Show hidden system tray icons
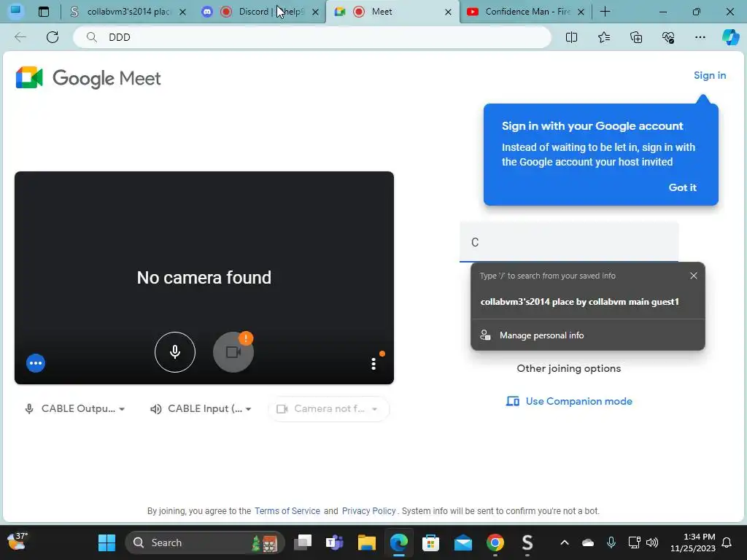747x560 pixels. tap(565, 542)
